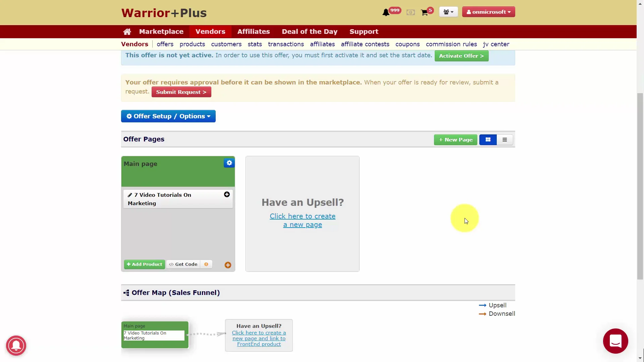Open the Main page gear settings
644x362 pixels.
[229, 163]
